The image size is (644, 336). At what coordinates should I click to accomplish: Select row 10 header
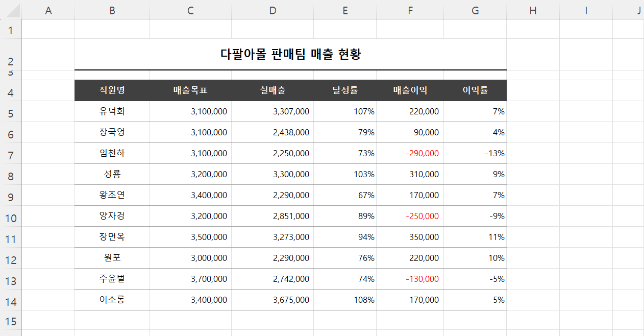(11, 216)
